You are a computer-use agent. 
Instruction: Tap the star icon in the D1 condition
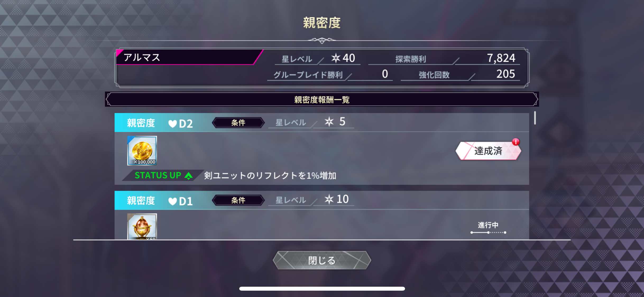[329, 199]
